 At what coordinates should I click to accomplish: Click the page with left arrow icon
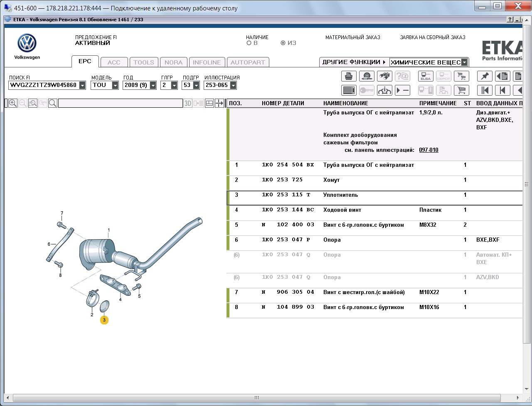(502, 76)
